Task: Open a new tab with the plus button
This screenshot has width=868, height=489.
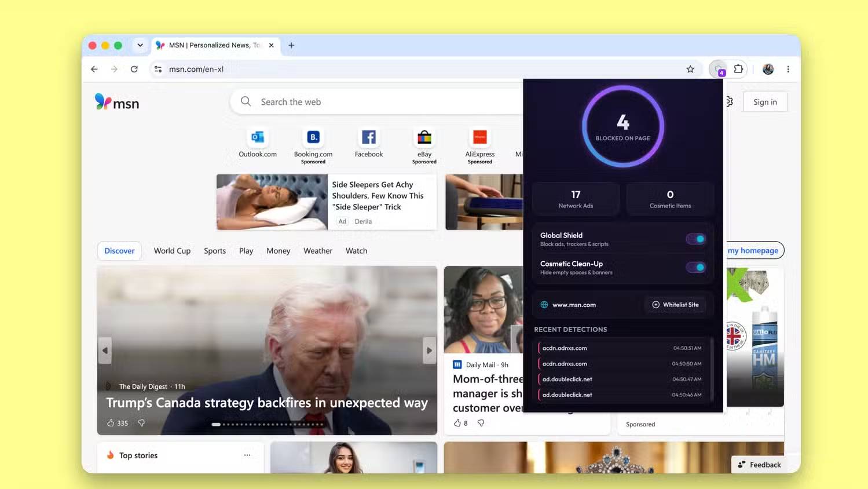Action: [291, 45]
